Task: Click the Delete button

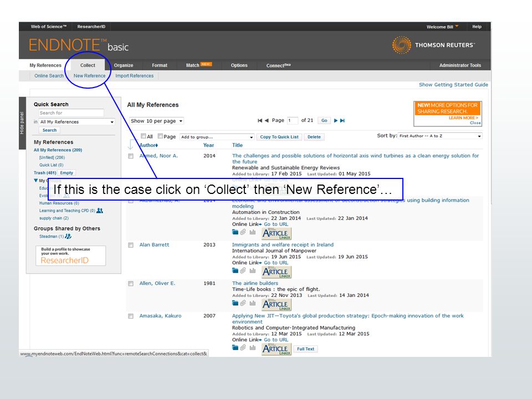Action: 314,137
